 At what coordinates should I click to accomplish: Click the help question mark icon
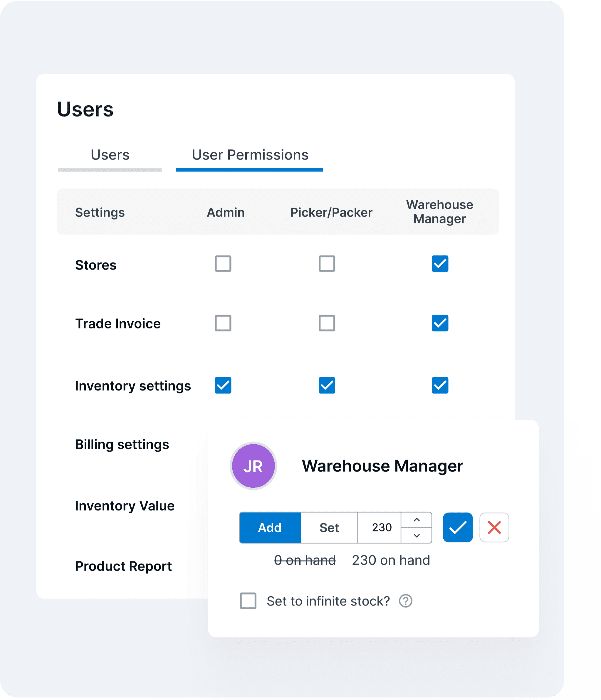click(x=405, y=601)
